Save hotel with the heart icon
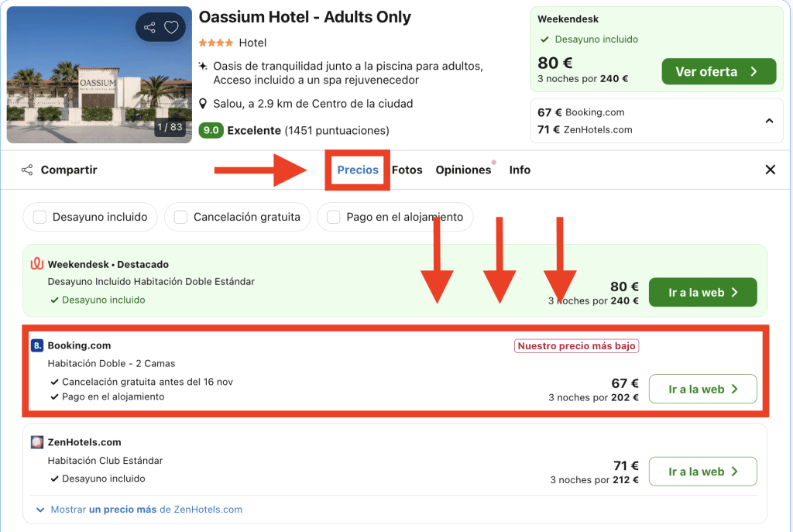Image resolution: width=793 pixels, height=532 pixels. pos(171,28)
